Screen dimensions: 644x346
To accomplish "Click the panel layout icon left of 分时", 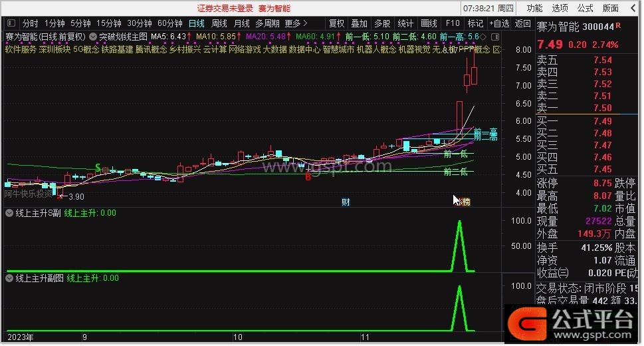I will click(x=11, y=23).
